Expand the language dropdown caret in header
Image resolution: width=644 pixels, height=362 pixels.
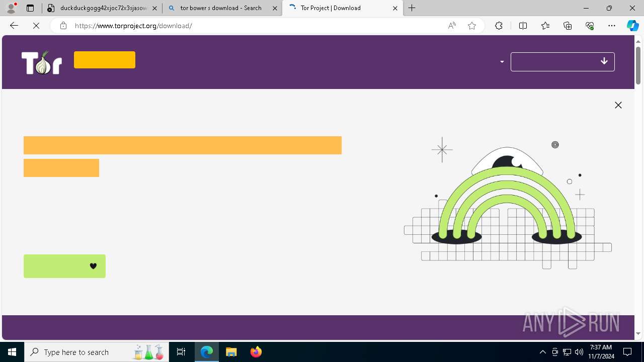pyautogui.click(x=502, y=62)
